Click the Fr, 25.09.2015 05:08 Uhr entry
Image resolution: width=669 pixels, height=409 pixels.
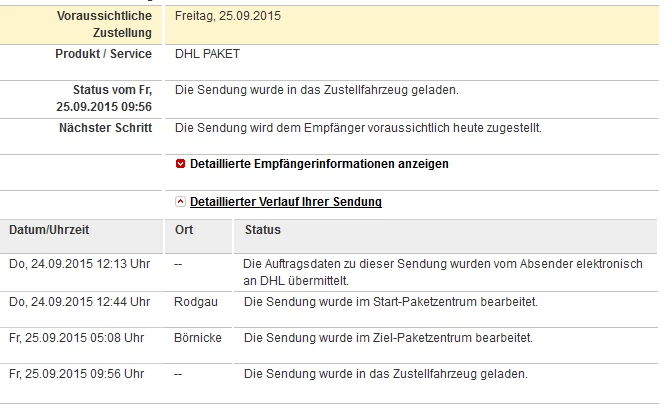click(x=77, y=338)
